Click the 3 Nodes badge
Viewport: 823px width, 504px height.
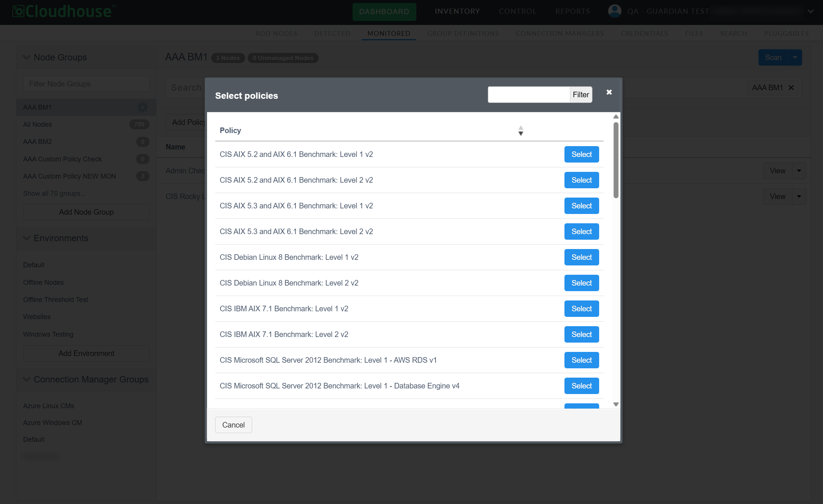coord(228,58)
